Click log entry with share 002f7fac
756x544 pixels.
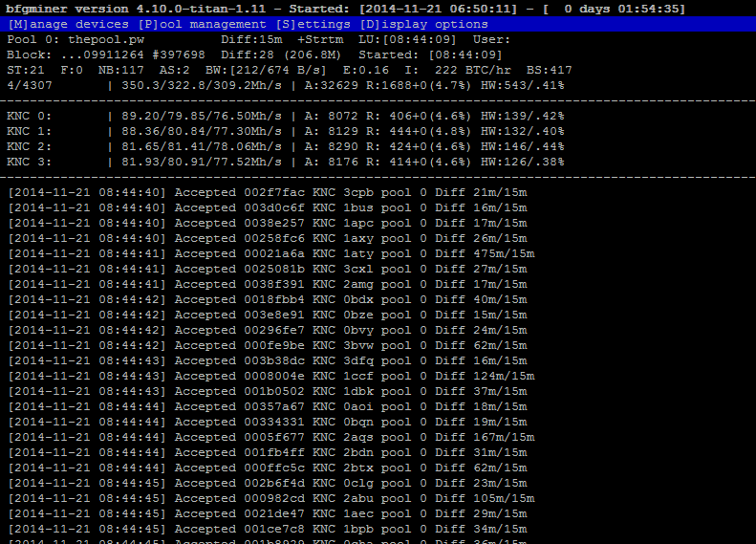(268, 192)
